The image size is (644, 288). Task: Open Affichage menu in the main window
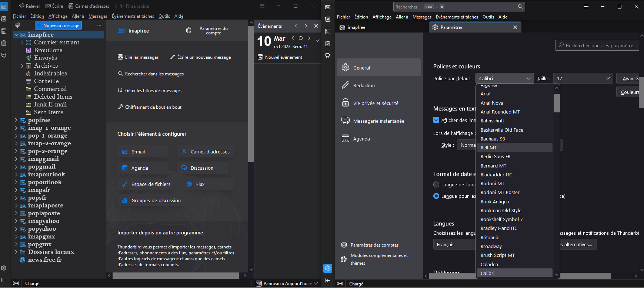58,16
